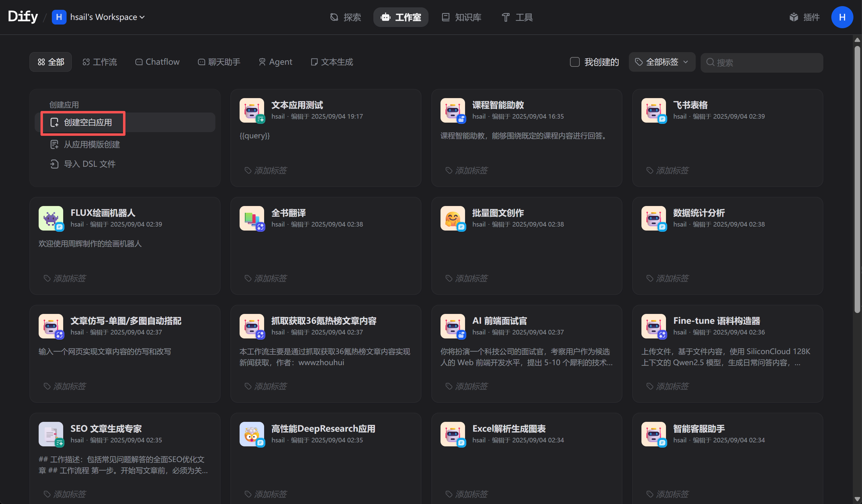This screenshot has width=862, height=504.
Task: Open the 插件 plugins page
Action: click(804, 17)
